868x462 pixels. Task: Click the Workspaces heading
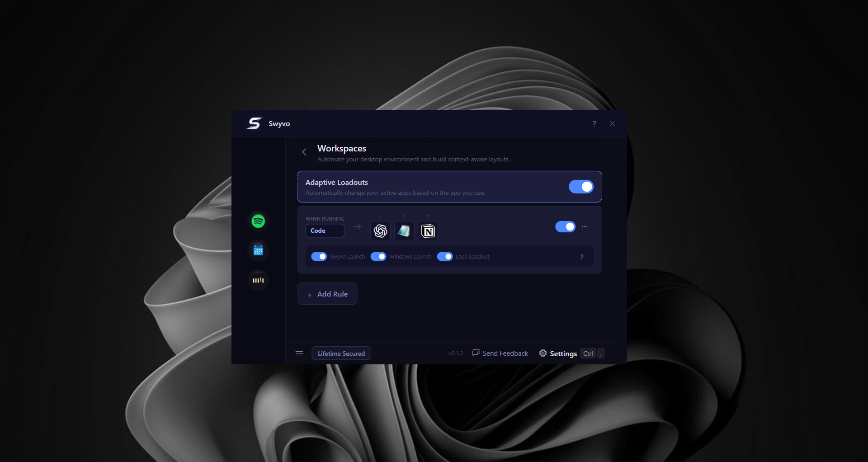coord(342,148)
